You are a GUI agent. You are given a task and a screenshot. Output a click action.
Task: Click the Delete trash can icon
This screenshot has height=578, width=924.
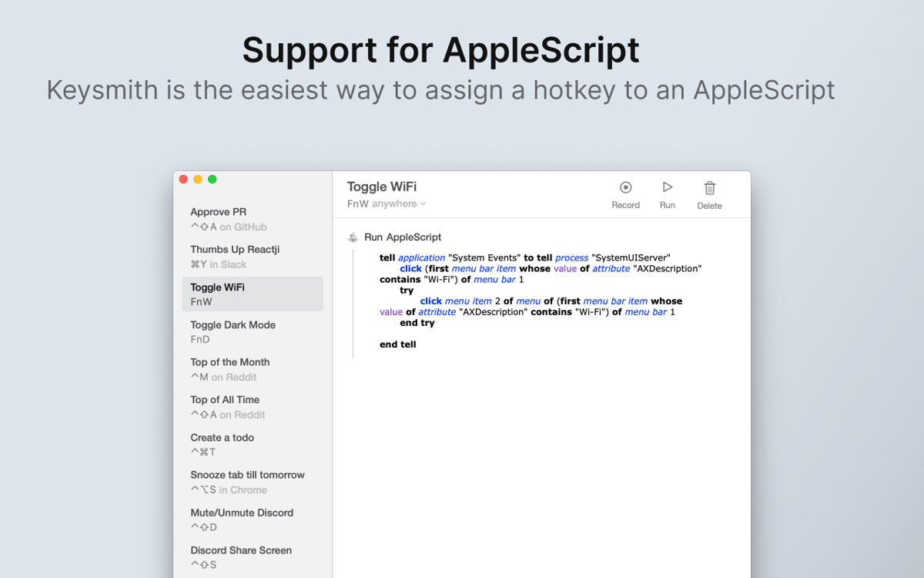[x=708, y=188]
